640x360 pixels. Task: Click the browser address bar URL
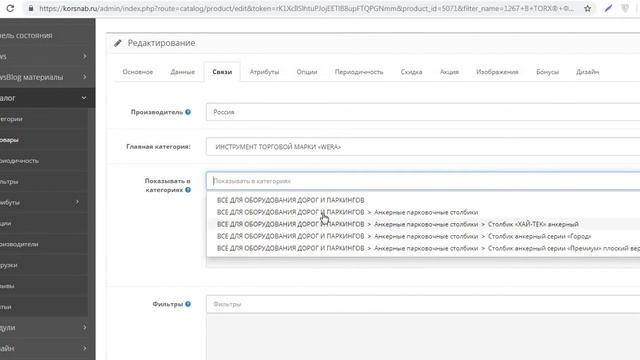pyautogui.click(x=306, y=8)
